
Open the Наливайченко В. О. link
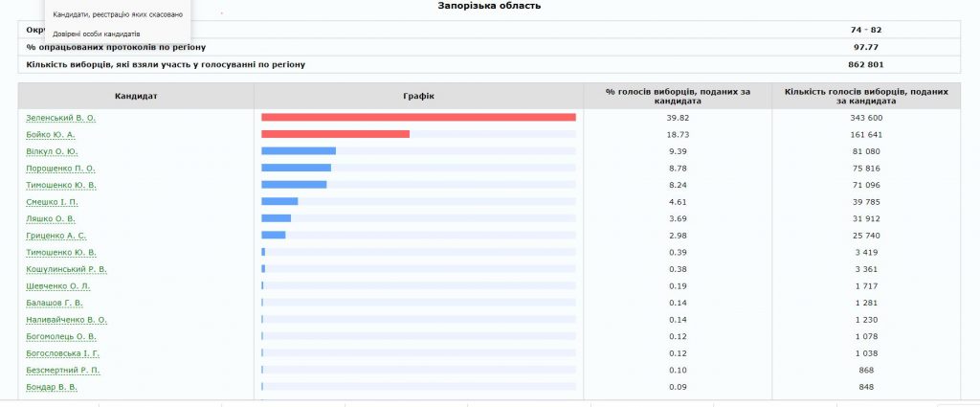point(67,320)
